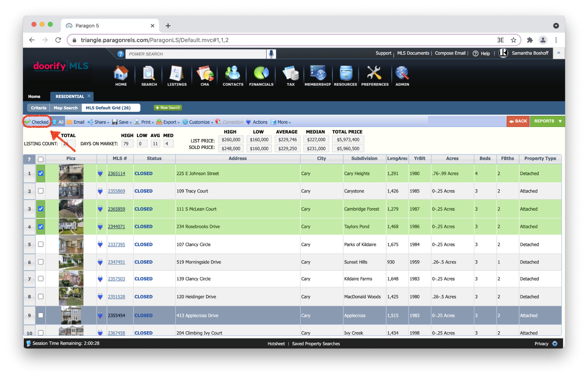Click the Actions toolbar item
Viewport: 588px width, 379px height.
[257, 122]
